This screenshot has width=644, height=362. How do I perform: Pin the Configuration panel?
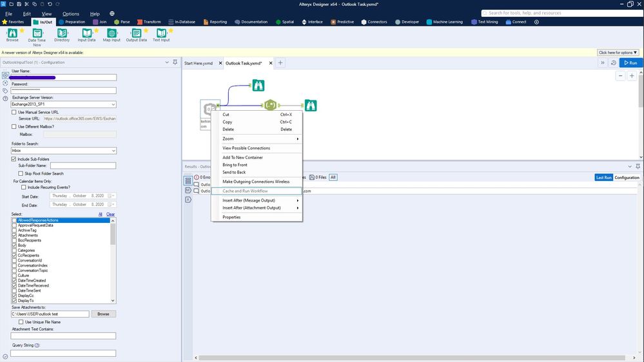175,62
